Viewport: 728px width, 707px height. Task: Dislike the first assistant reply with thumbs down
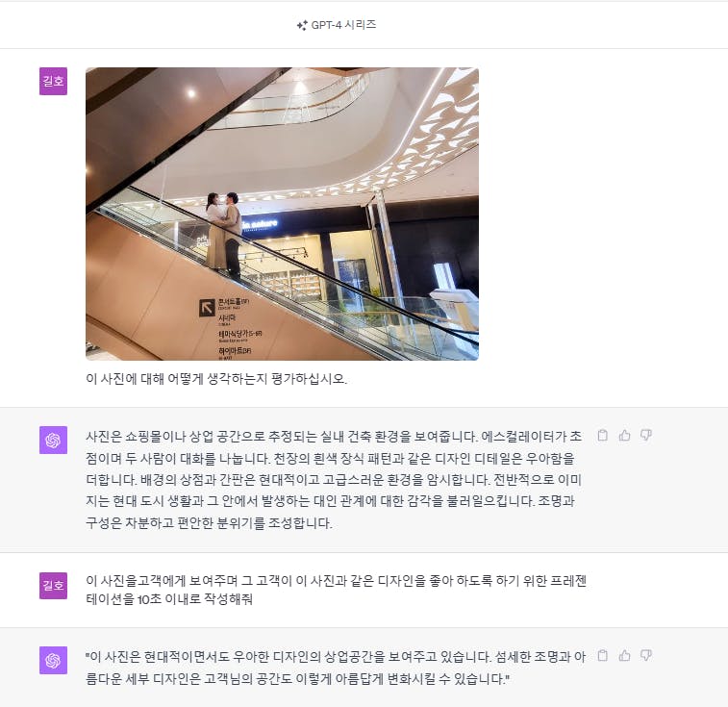coord(646,435)
